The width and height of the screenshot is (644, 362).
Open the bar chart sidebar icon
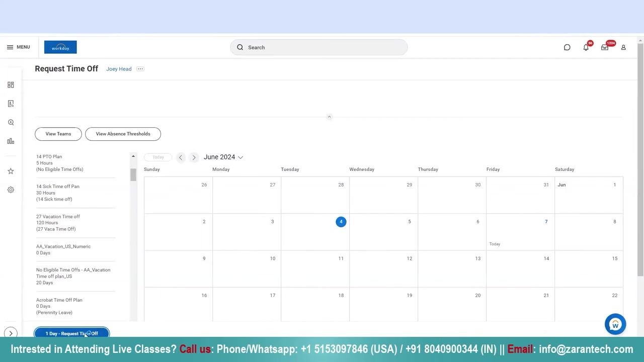11,141
